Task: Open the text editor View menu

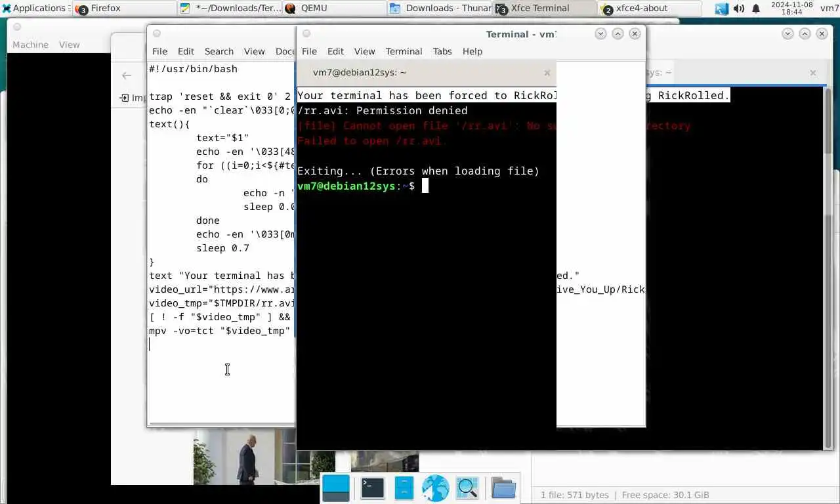Action: pyautogui.click(x=254, y=51)
